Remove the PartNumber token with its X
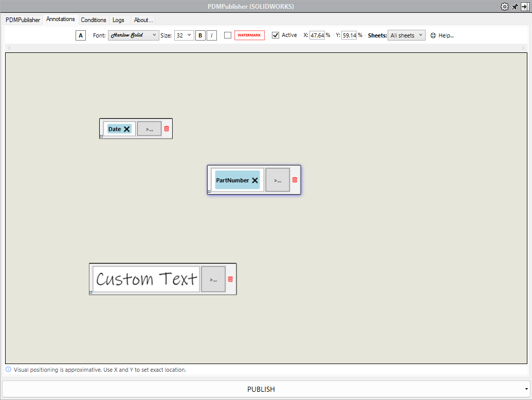This screenshot has height=400, width=532. click(255, 180)
